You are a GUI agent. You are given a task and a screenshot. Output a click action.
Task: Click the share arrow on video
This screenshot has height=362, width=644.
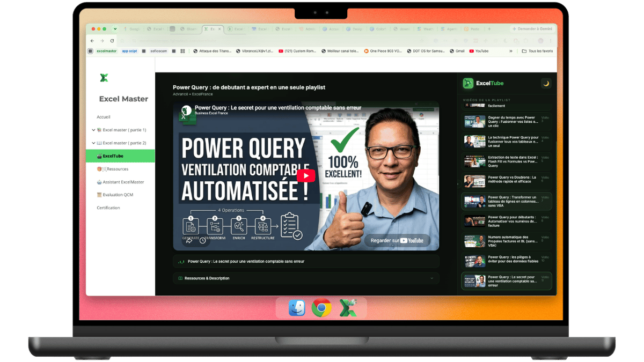(189, 240)
